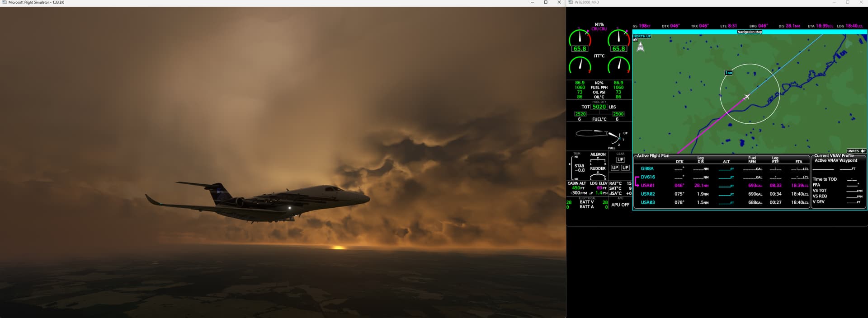Select waypoint GI08A in flight plan
868x318 pixels.
647,168
